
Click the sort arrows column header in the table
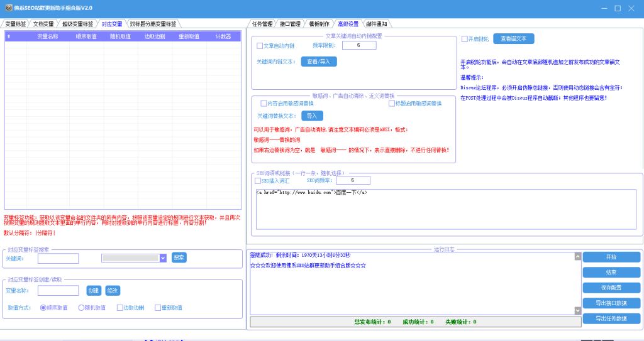(9, 36)
